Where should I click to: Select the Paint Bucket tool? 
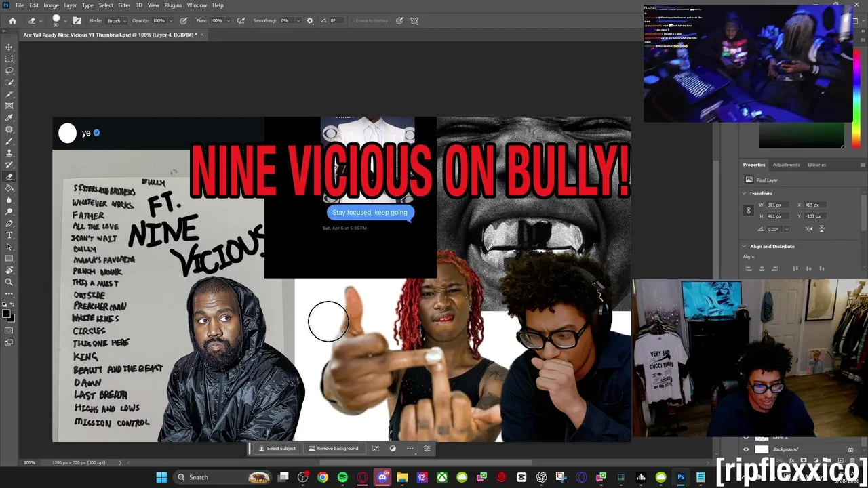[9, 188]
